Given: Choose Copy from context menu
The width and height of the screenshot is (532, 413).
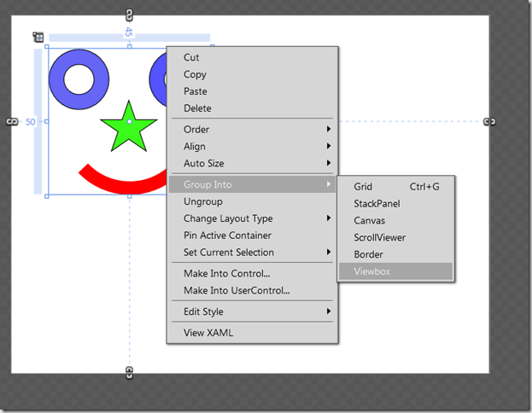Looking at the screenshot, I should (x=252, y=74).
